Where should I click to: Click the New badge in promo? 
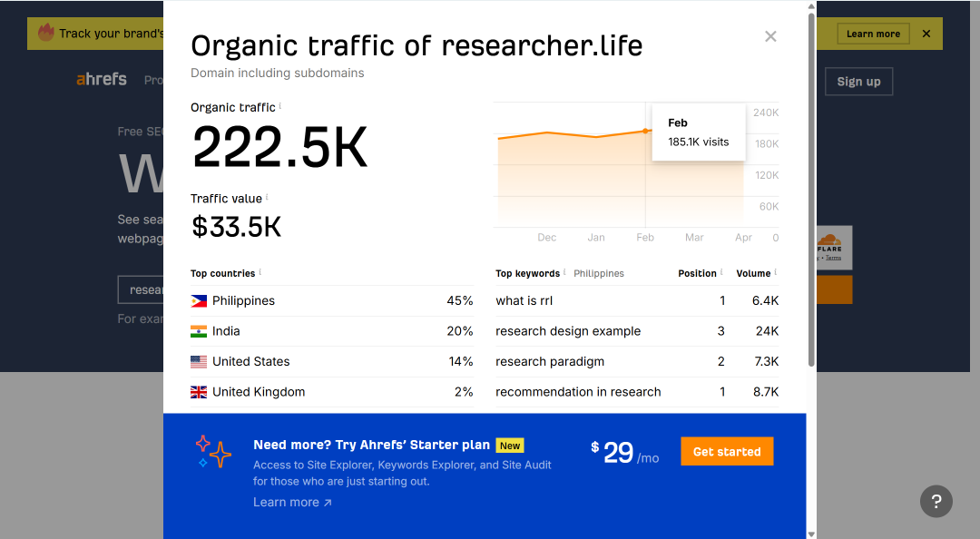coord(510,446)
